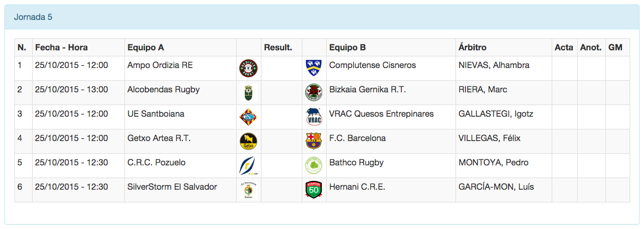The image size is (644, 229).
Task: Click the Hernani C.R.E. shield logo
Action: pyautogui.click(x=314, y=190)
